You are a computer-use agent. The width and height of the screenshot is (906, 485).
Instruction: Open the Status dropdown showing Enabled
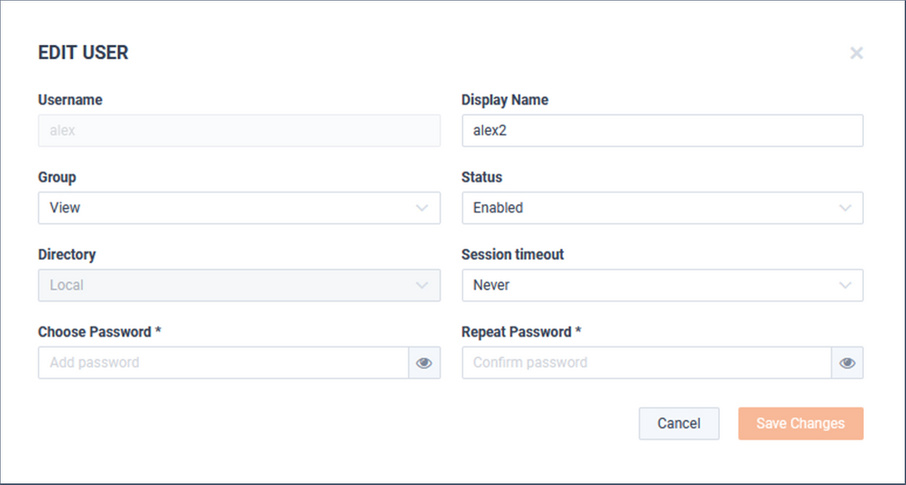click(x=662, y=208)
